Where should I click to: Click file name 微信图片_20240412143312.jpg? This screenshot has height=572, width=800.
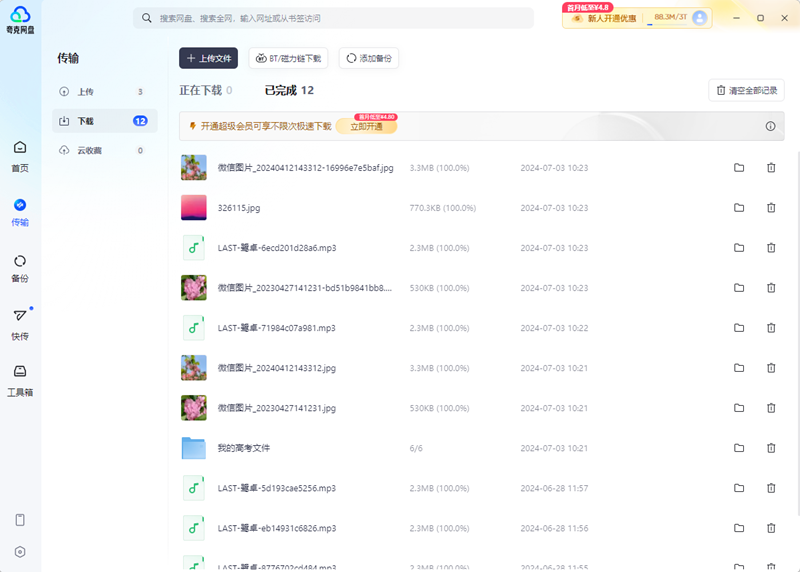point(277,368)
